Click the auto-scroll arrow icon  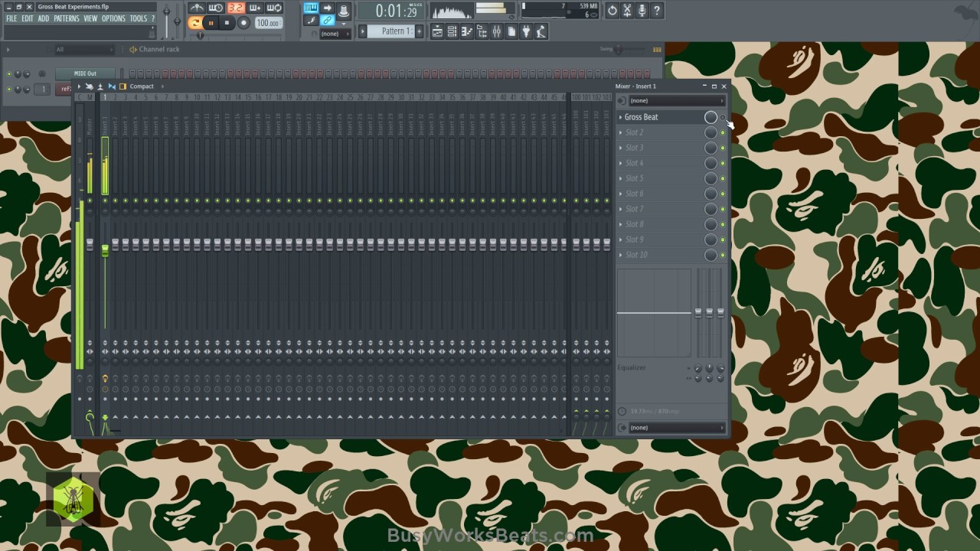328,8
